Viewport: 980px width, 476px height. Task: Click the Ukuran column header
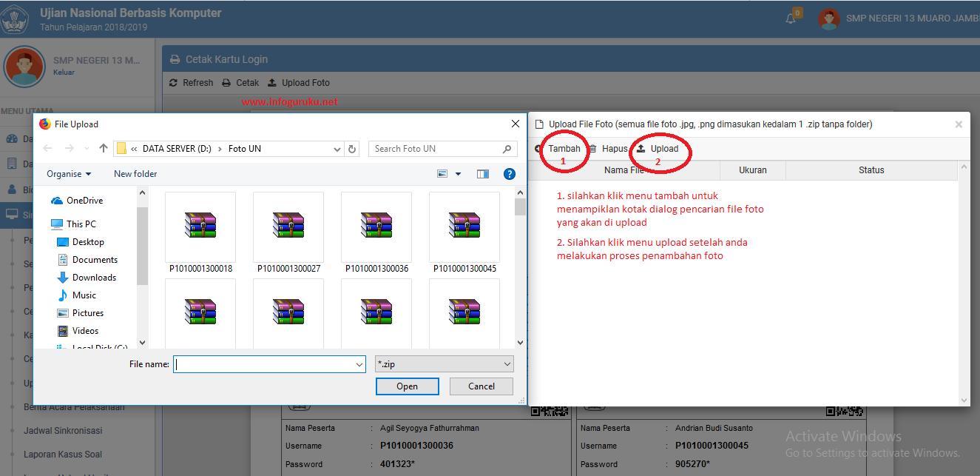point(753,170)
